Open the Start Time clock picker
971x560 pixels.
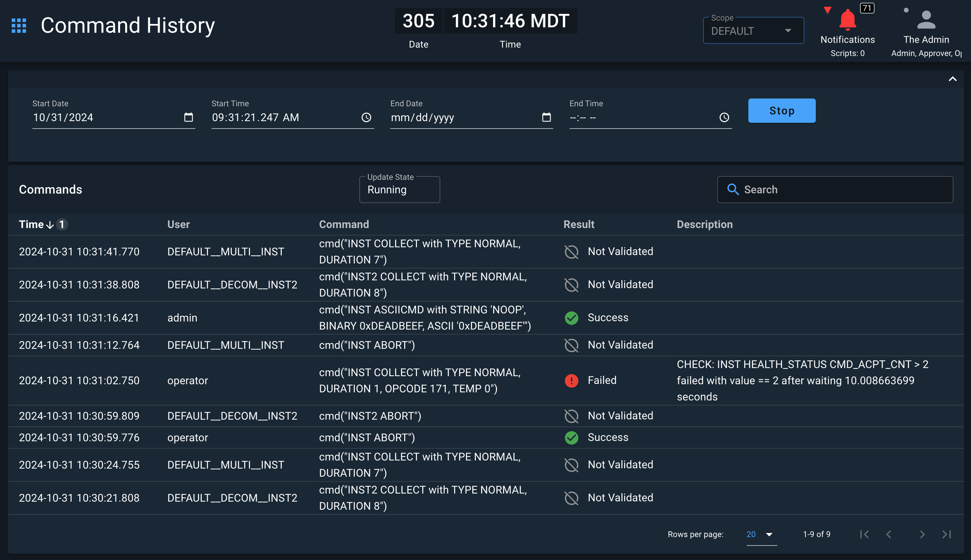click(x=366, y=117)
